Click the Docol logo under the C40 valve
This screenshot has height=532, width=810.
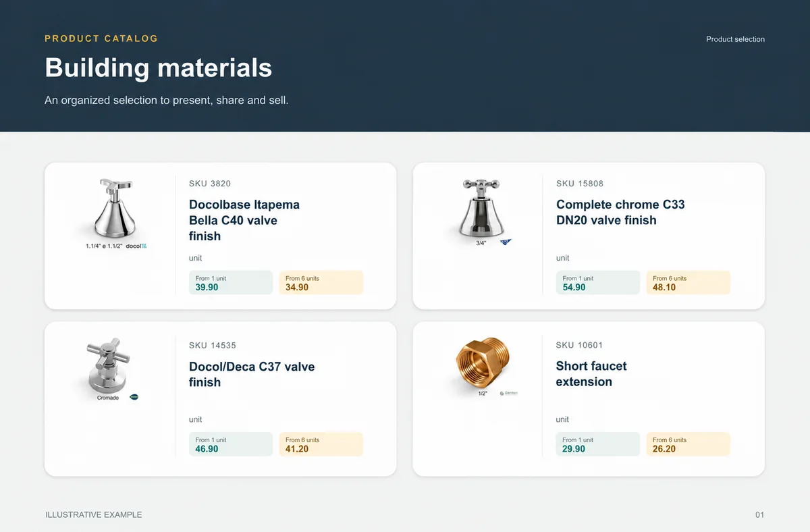coord(136,246)
